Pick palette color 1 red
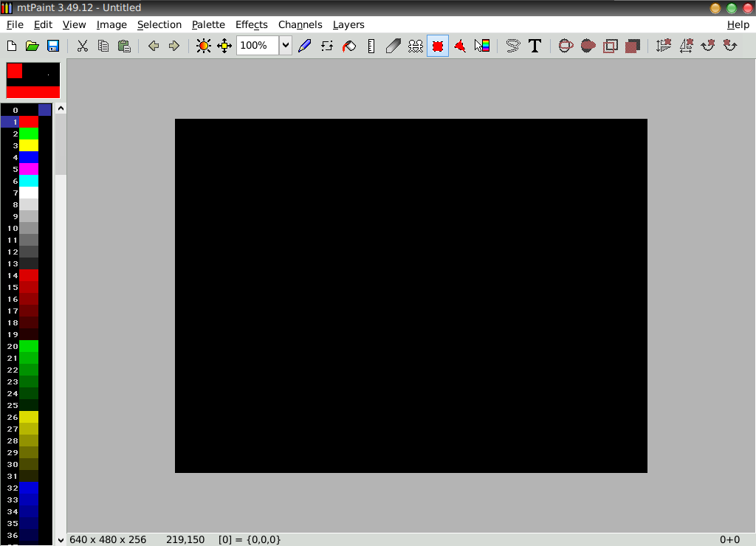The height and width of the screenshot is (546, 756). (29, 122)
